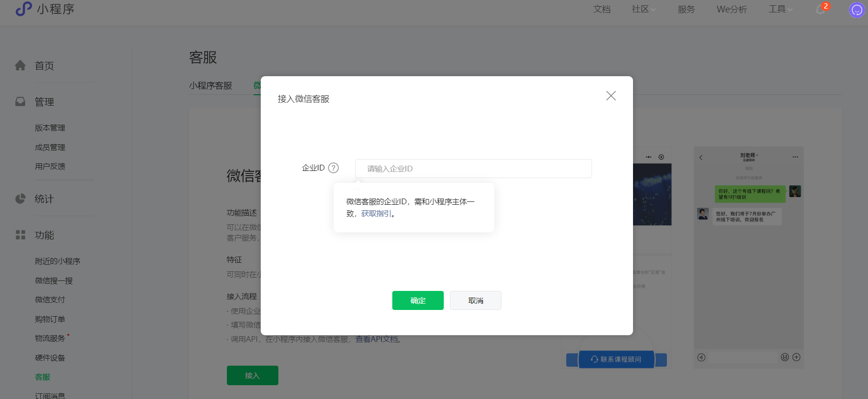Close the 接入微信客服 dialog
The height and width of the screenshot is (399, 868).
pyautogui.click(x=611, y=96)
